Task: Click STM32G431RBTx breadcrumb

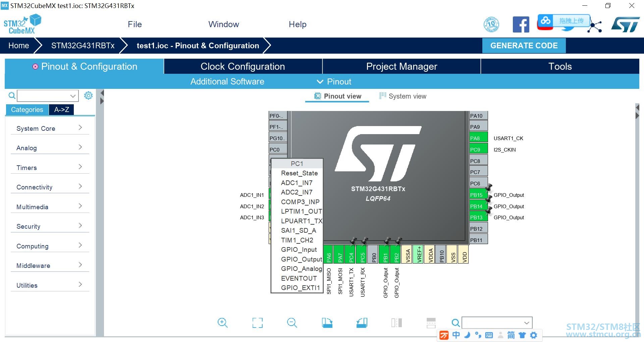Action: click(83, 46)
